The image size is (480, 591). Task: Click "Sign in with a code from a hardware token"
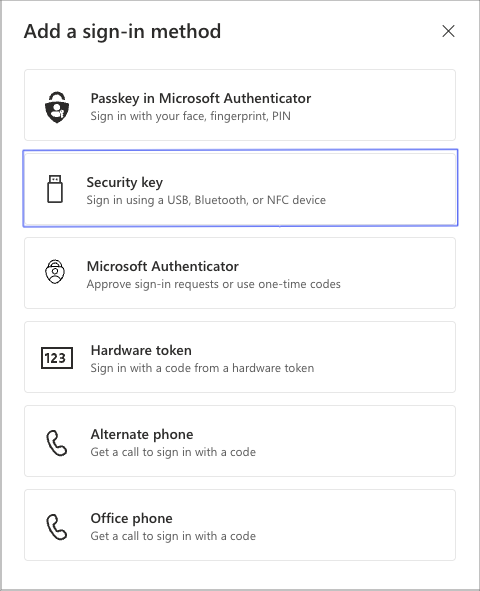tap(202, 368)
